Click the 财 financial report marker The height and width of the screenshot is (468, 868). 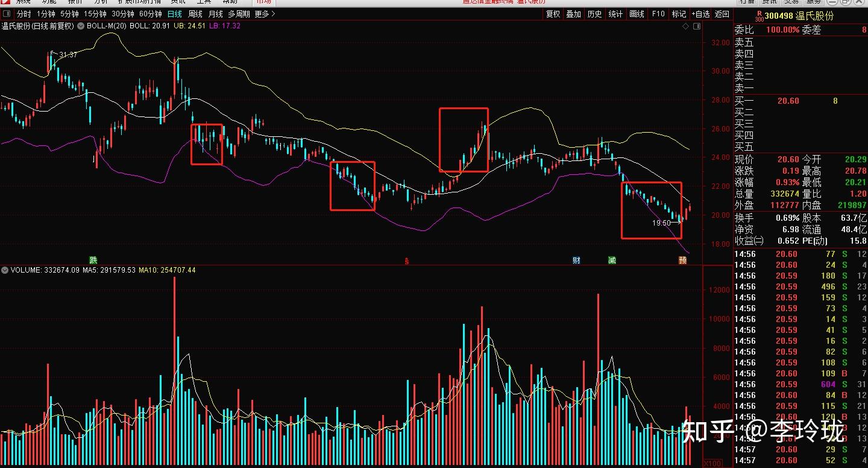[577, 261]
